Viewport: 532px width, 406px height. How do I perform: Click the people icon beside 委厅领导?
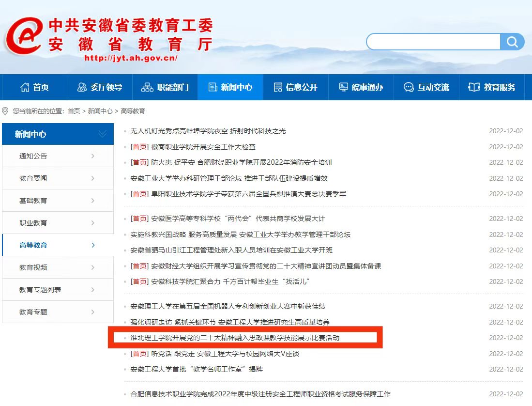pyautogui.click(x=82, y=87)
